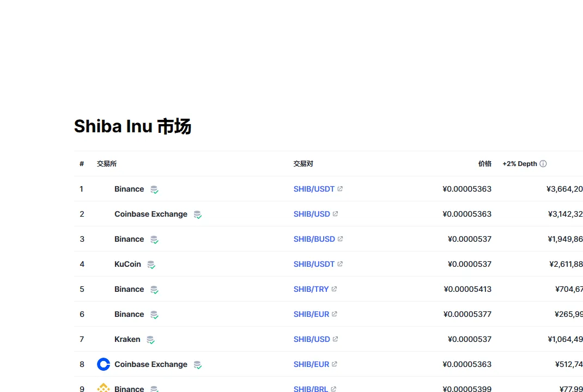Click external link icon beside Kraken SHIB/USD
583x392 pixels.
336,339
